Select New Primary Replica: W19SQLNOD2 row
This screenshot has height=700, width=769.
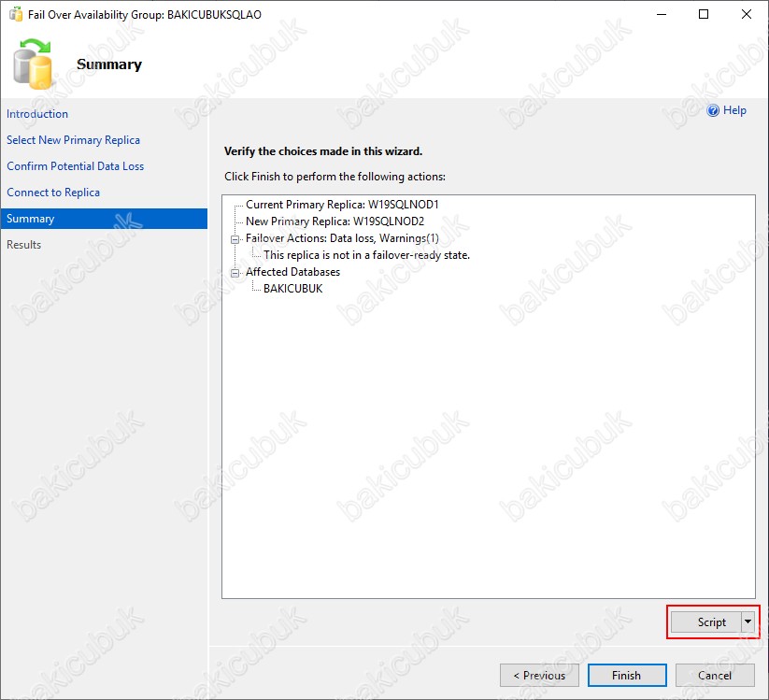coord(335,221)
